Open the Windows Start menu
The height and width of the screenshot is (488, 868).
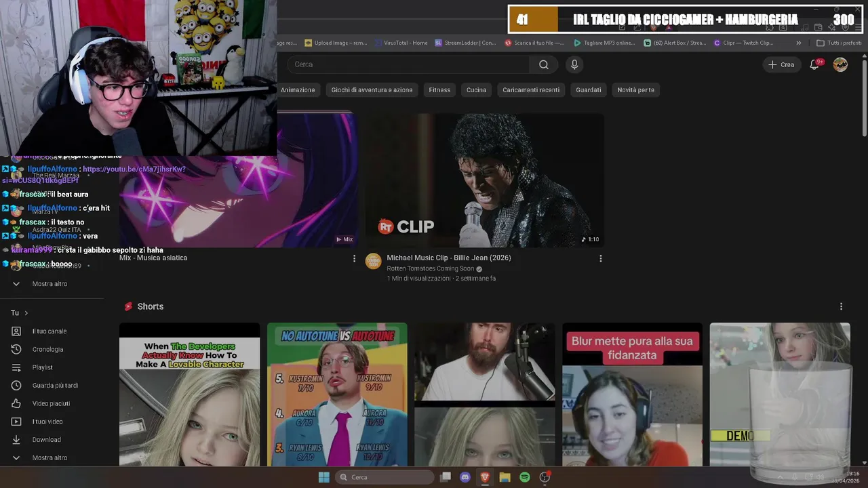coord(323,477)
